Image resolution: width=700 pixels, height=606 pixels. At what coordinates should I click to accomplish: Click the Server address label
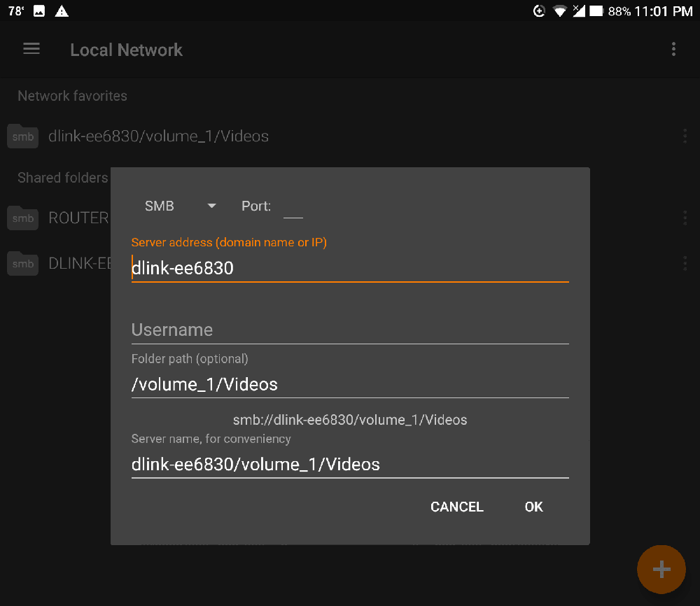tap(229, 242)
